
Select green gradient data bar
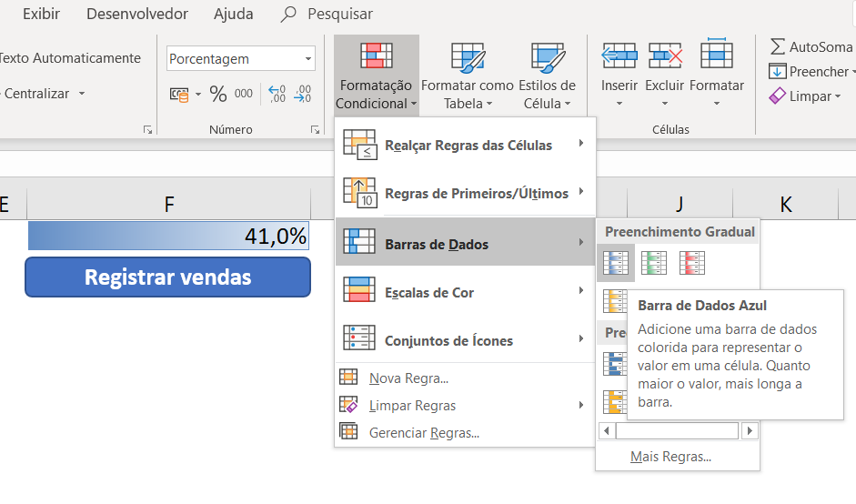pos(654,263)
